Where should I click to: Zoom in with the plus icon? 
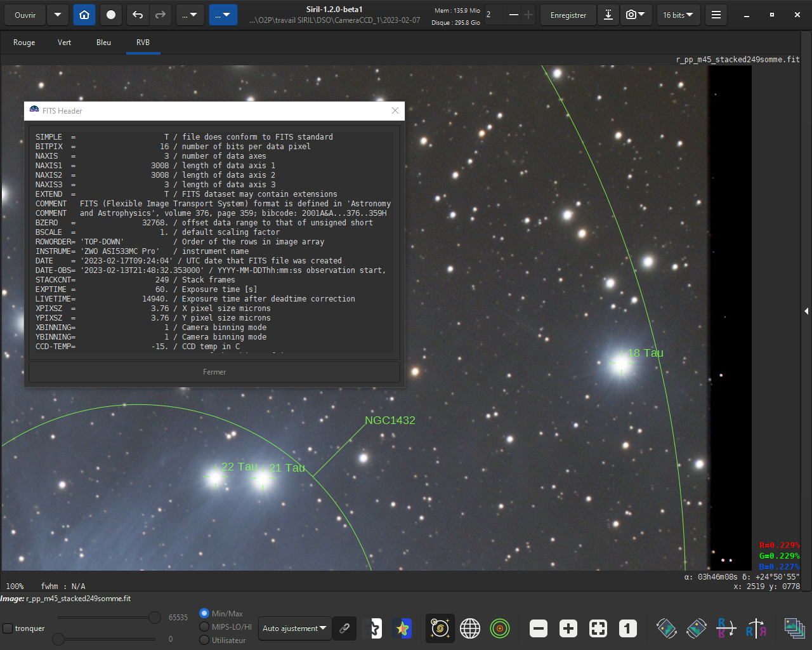[568, 628]
